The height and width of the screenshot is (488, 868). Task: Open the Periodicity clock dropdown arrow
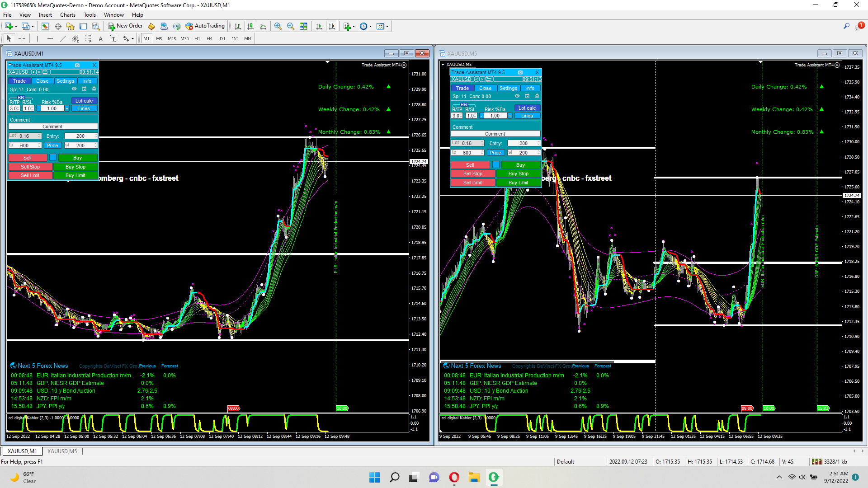[x=371, y=26]
